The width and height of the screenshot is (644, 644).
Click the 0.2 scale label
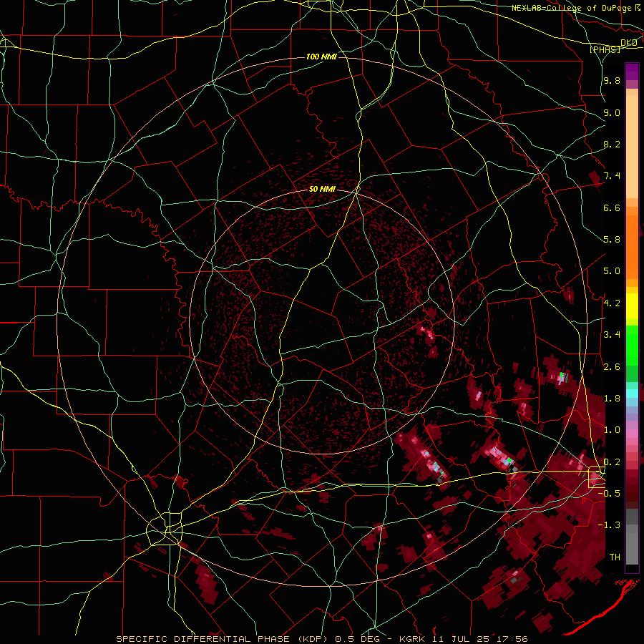coord(612,462)
